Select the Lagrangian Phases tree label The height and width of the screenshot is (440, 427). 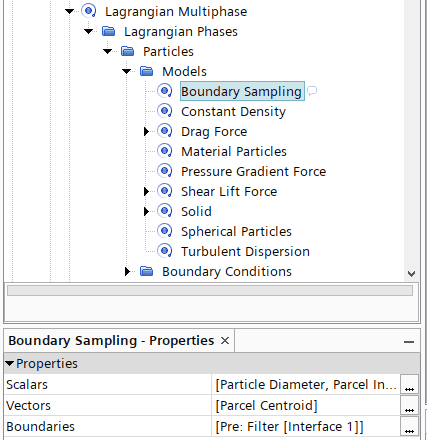click(x=181, y=31)
